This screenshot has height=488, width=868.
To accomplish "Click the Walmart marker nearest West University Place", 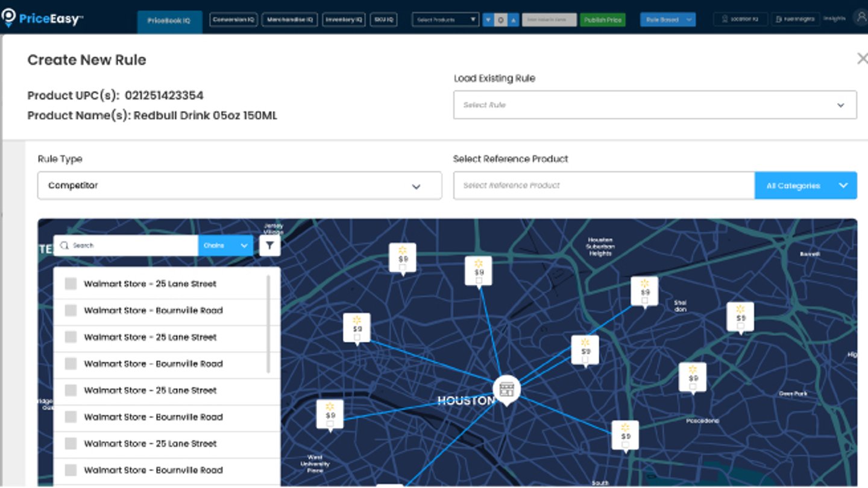I will pyautogui.click(x=330, y=415).
